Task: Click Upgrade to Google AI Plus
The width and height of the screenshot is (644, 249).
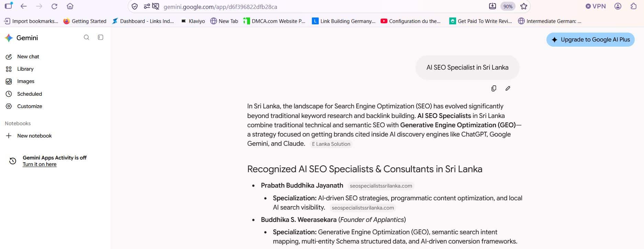Action: [x=590, y=40]
